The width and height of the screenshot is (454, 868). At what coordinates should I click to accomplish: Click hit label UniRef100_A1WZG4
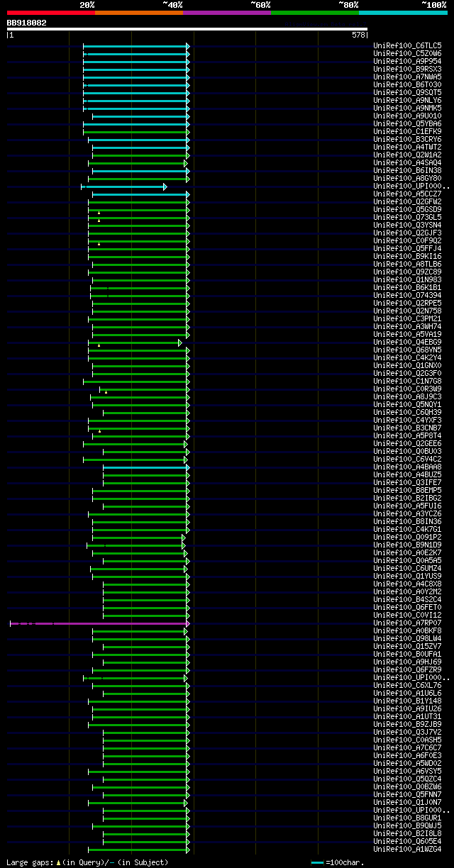pyautogui.click(x=407, y=850)
